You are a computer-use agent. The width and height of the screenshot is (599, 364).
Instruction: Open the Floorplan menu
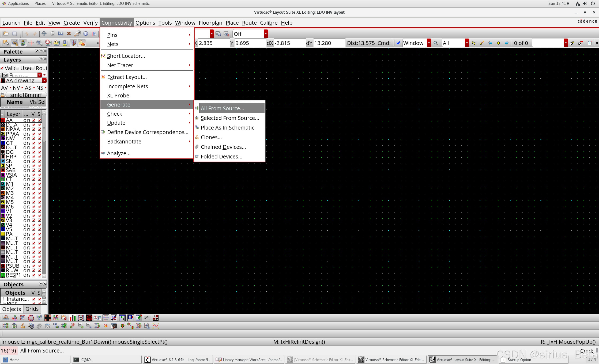point(210,23)
